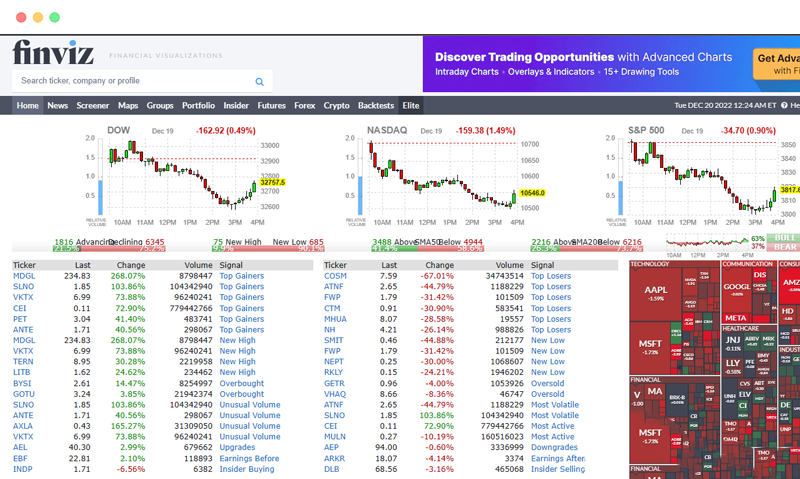The width and height of the screenshot is (800, 479).
Task: Click the AAPL tile in the heatmap
Action: tap(656, 294)
